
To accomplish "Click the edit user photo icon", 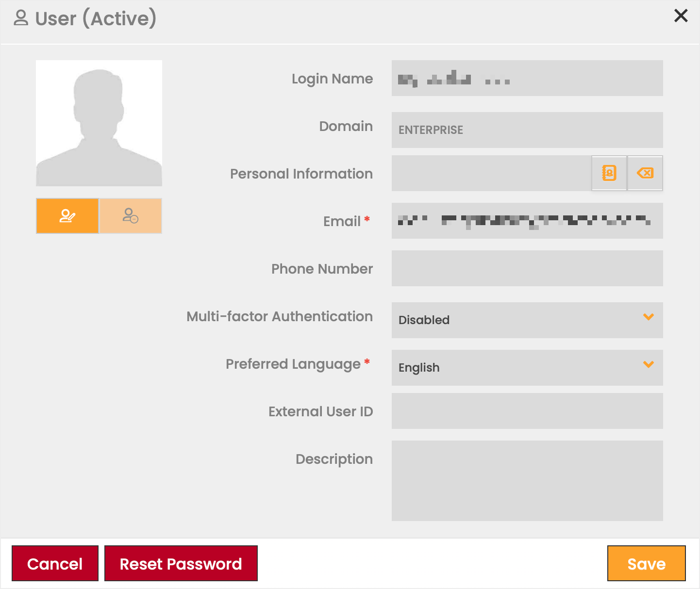I will [x=67, y=216].
